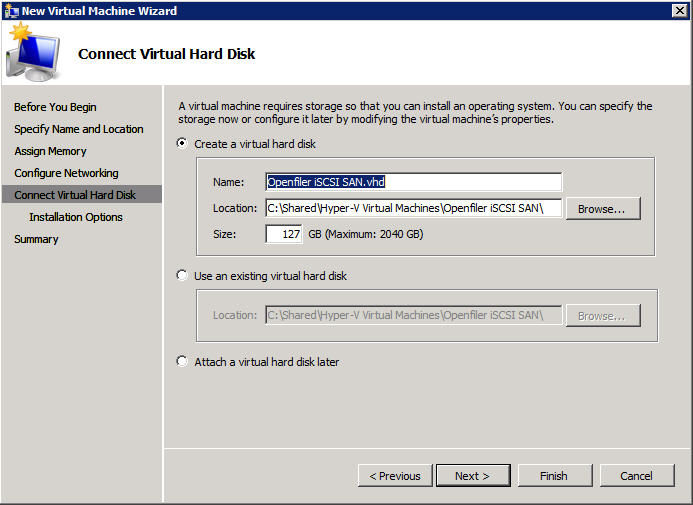Click the disk Size field
The width and height of the screenshot is (693, 505).
tap(283, 234)
